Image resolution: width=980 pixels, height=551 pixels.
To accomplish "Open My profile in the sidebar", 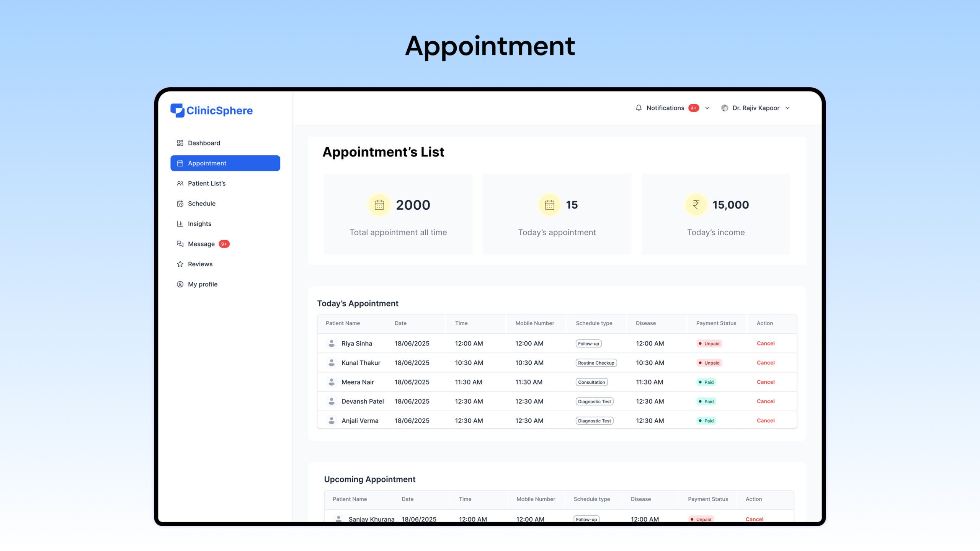I will 203,284.
